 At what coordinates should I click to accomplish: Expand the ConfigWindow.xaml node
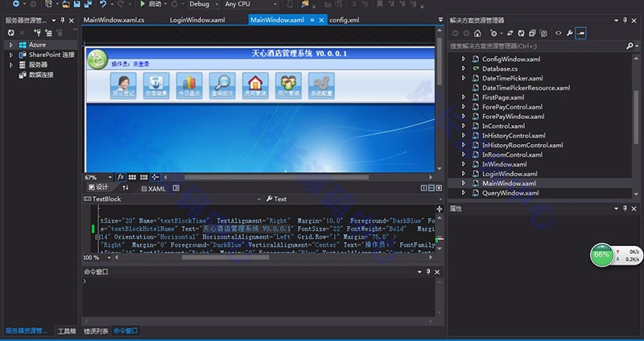464,59
